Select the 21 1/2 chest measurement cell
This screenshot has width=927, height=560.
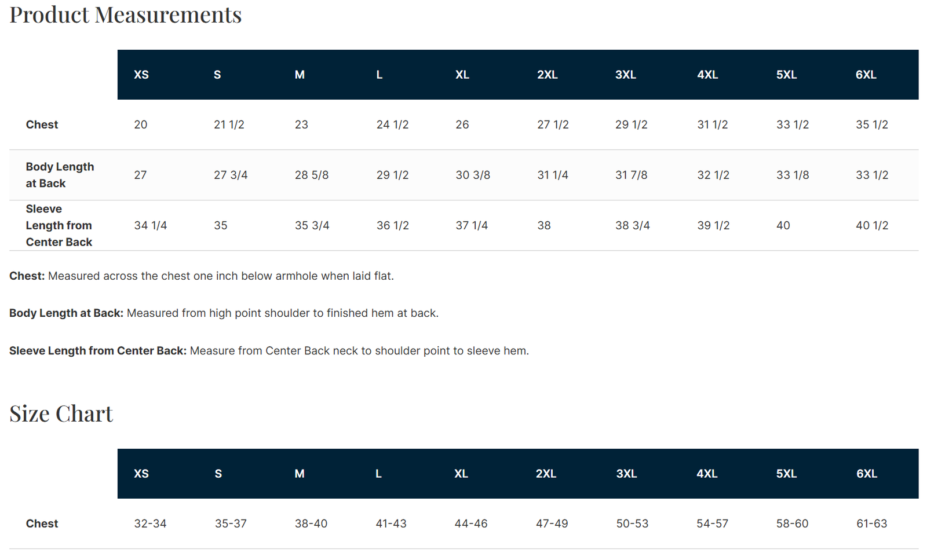pyautogui.click(x=229, y=125)
